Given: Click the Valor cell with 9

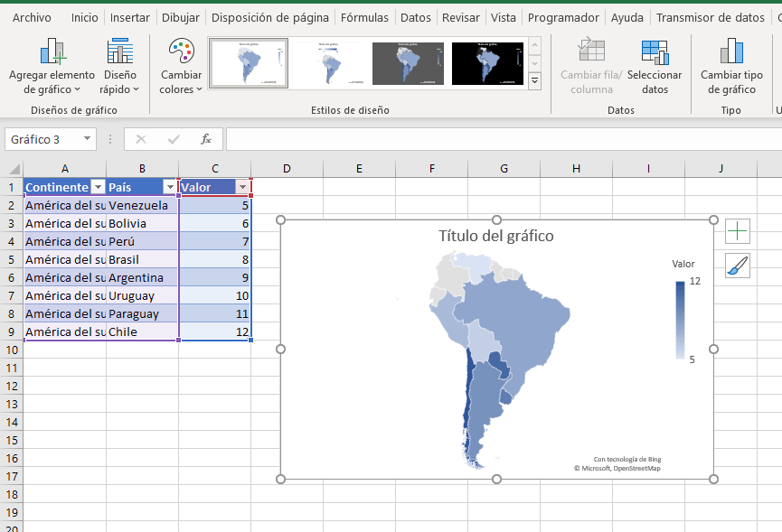Looking at the screenshot, I should pyautogui.click(x=215, y=277).
